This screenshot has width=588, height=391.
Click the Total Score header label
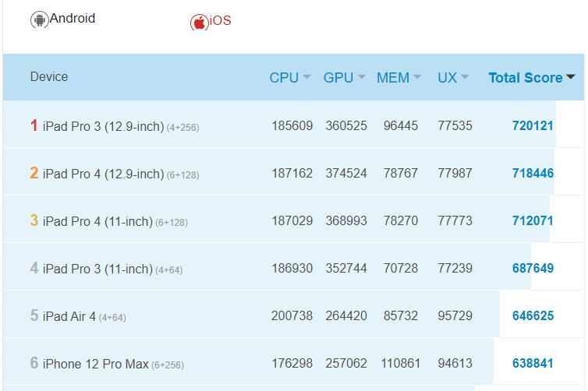pyautogui.click(x=525, y=78)
